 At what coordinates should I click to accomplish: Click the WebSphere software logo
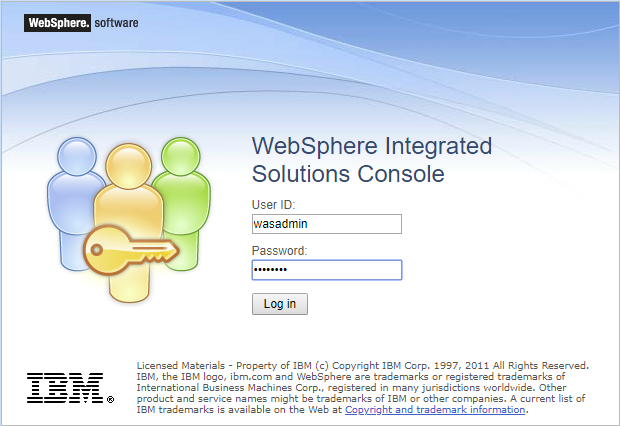[81, 23]
